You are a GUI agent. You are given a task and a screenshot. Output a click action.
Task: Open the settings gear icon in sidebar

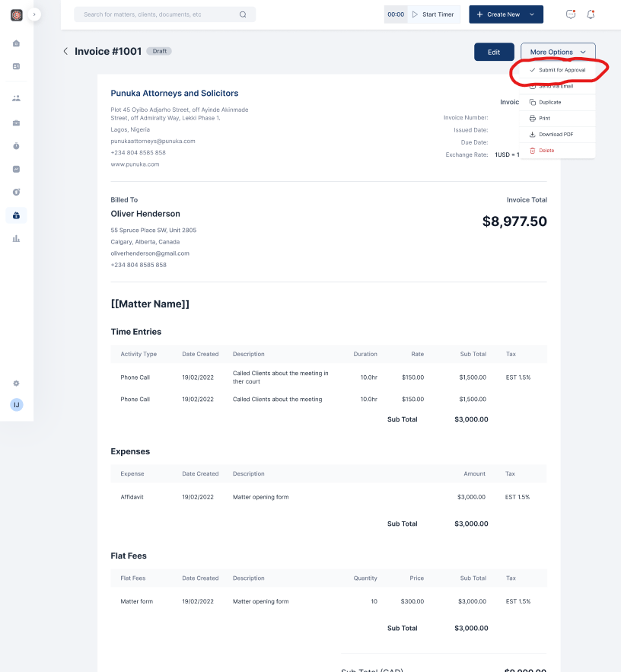pos(17,384)
